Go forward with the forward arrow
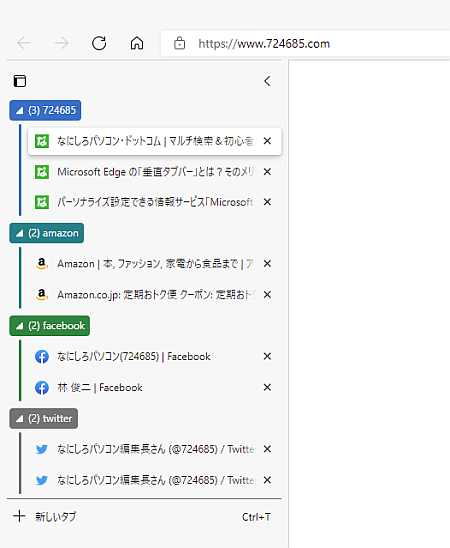Image resolution: width=450 pixels, height=548 pixels. [x=61, y=43]
